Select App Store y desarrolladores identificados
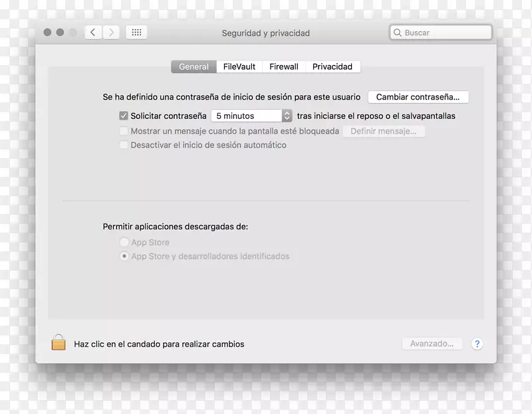 pyautogui.click(x=124, y=256)
